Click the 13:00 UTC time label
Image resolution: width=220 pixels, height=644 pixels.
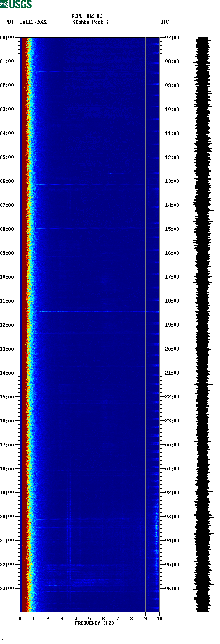coord(172,181)
